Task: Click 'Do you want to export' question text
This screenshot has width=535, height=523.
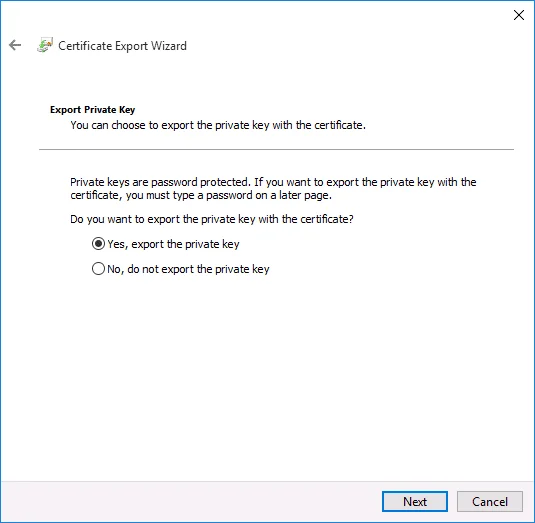Action: [x=212, y=219]
